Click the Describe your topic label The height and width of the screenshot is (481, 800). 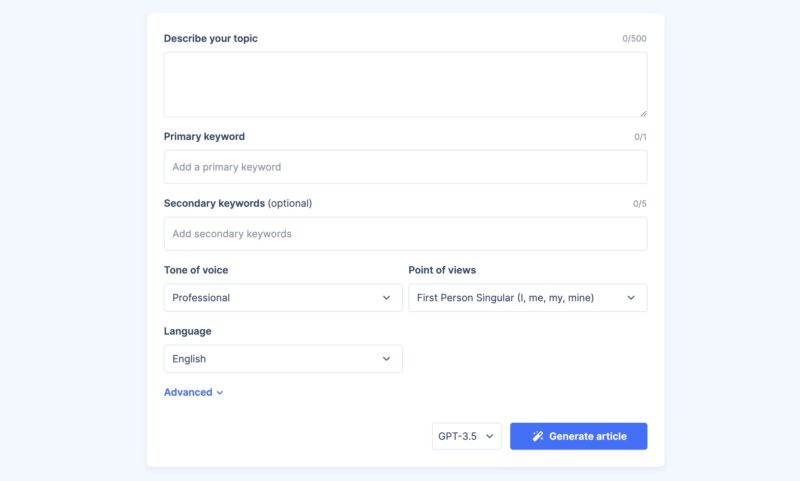pyautogui.click(x=211, y=39)
